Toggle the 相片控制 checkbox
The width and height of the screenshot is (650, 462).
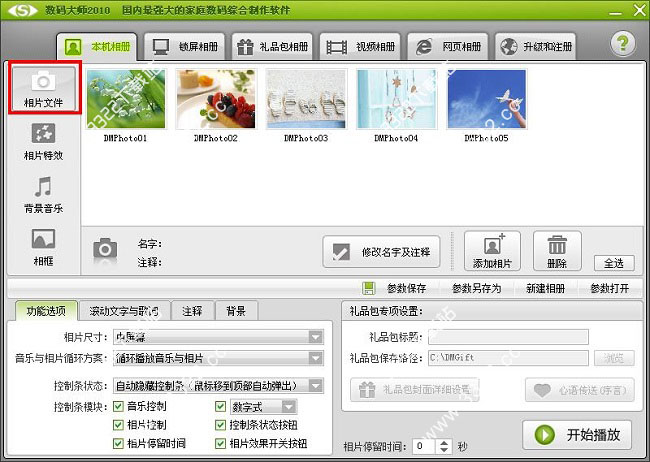[x=119, y=425]
